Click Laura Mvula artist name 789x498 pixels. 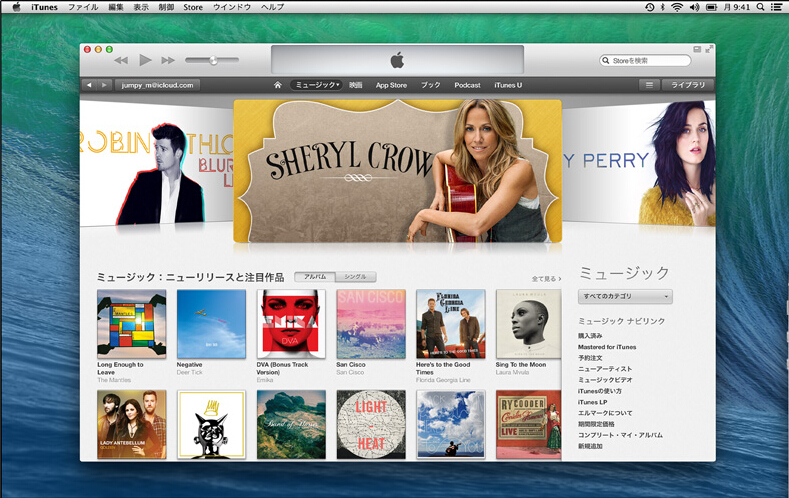pos(512,372)
